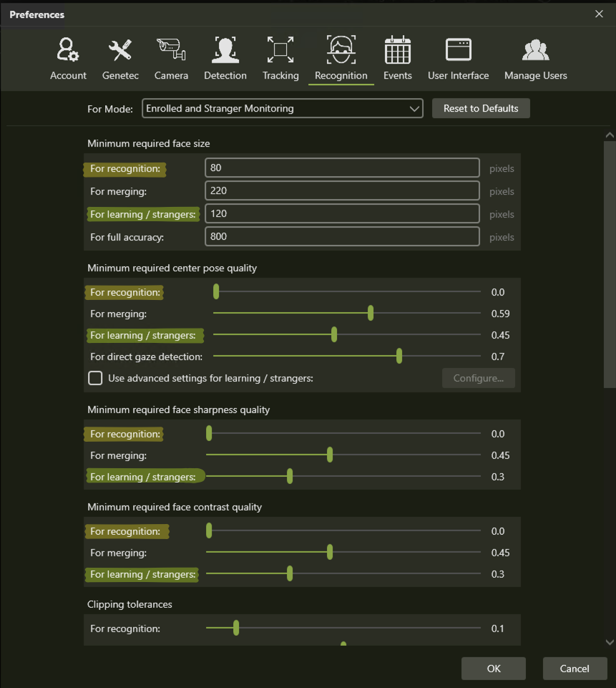
Task: Click the pose quality For merging slider handle
Action: click(371, 314)
